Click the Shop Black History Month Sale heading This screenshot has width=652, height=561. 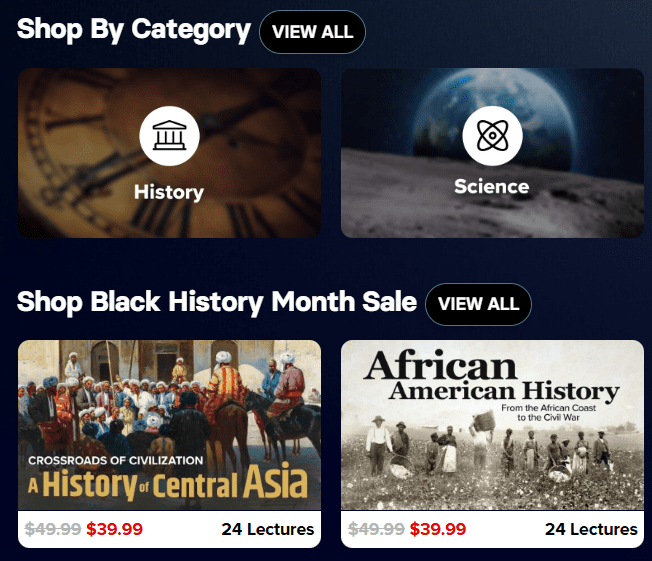click(217, 301)
